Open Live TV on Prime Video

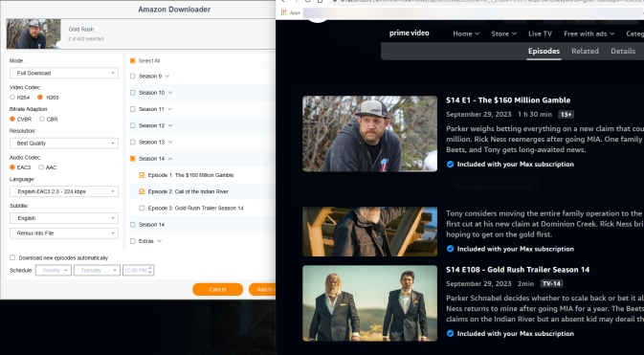[540, 34]
